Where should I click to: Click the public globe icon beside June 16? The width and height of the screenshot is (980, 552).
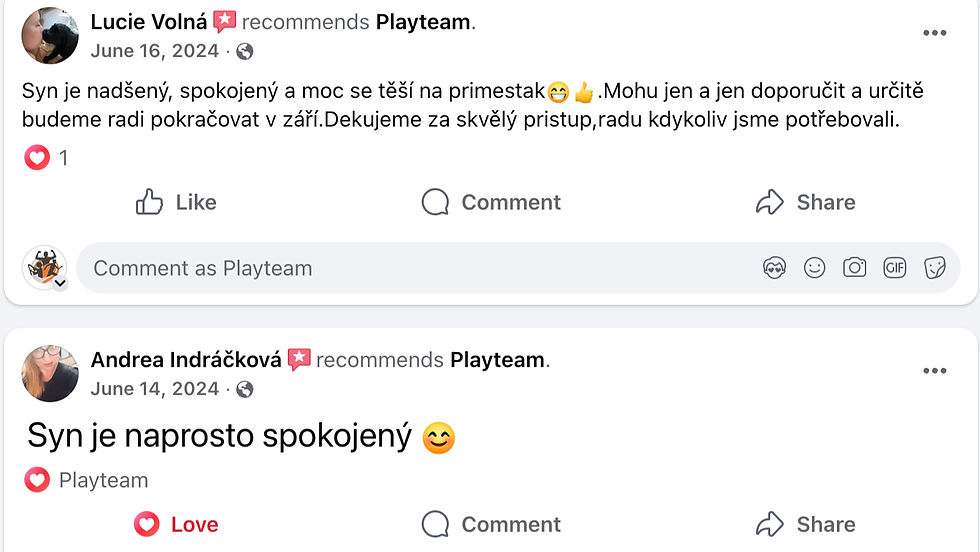pyautogui.click(x=245, y=51)
